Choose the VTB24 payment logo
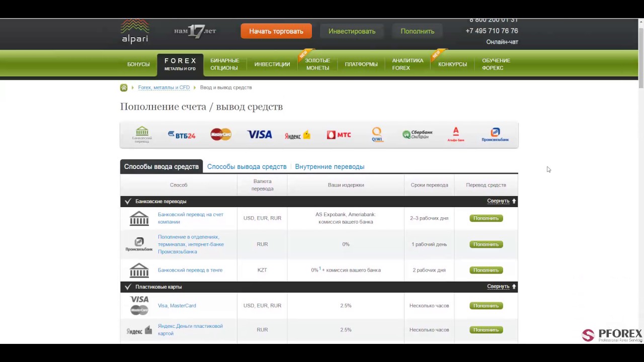This screenshot has height=362, width=644. (182, 135)
